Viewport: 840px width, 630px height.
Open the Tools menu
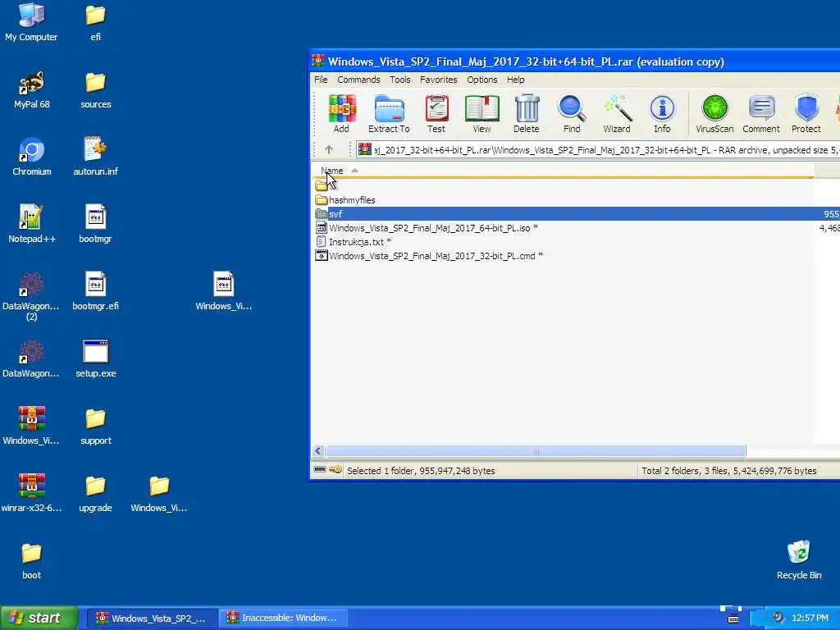tap(399, 80)
